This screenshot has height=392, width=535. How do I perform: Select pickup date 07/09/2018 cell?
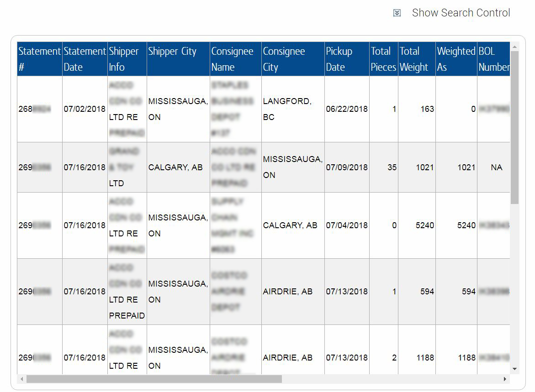(x=347, y=167)
